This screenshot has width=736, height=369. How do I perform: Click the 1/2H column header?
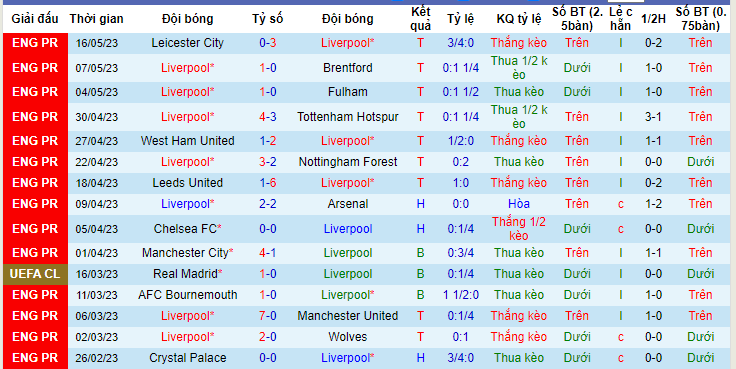coord(653,19)
